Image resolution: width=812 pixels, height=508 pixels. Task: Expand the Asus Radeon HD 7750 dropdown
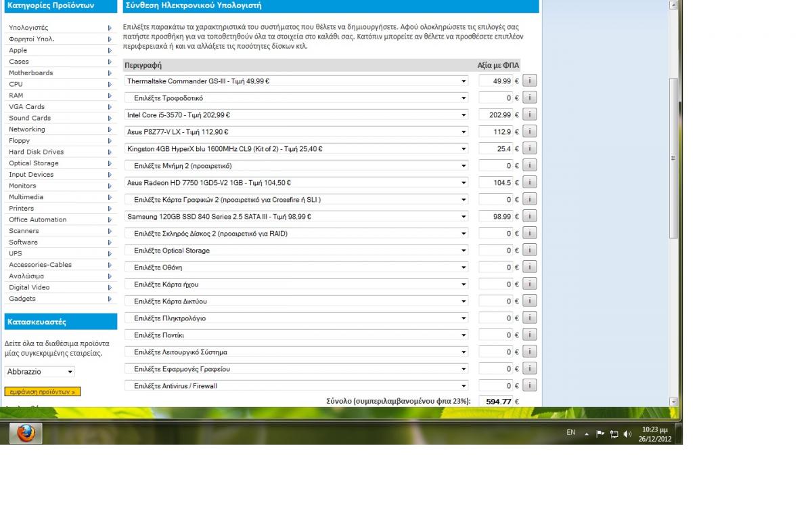tap(296, 183)
